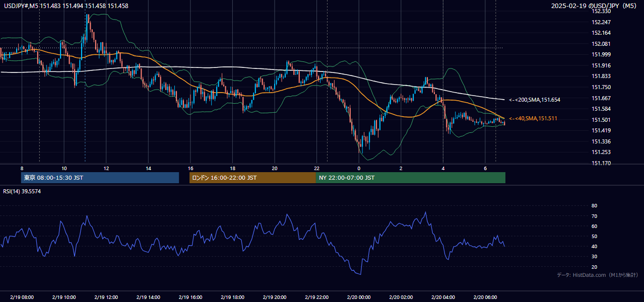The height and width of the screenshot is (302, 644).
Task: Click the time label 2/20 02:00
Action: coord(401,297)
